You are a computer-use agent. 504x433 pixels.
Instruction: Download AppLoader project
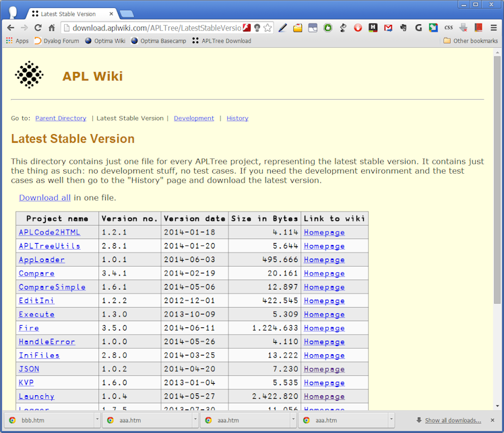[x=42, y=259]
